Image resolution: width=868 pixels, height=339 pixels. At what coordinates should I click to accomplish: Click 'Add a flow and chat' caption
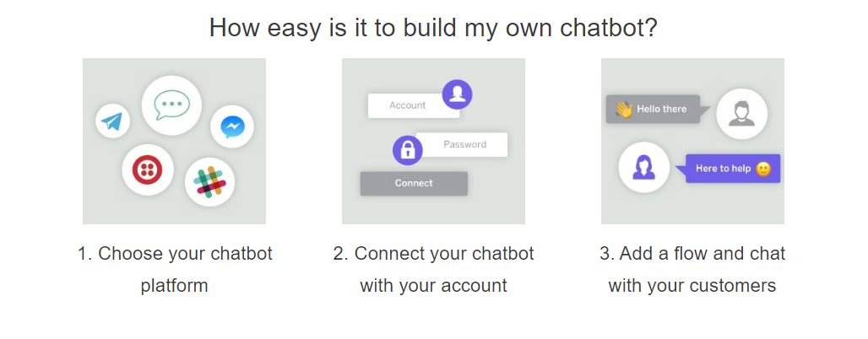(692, 254)
